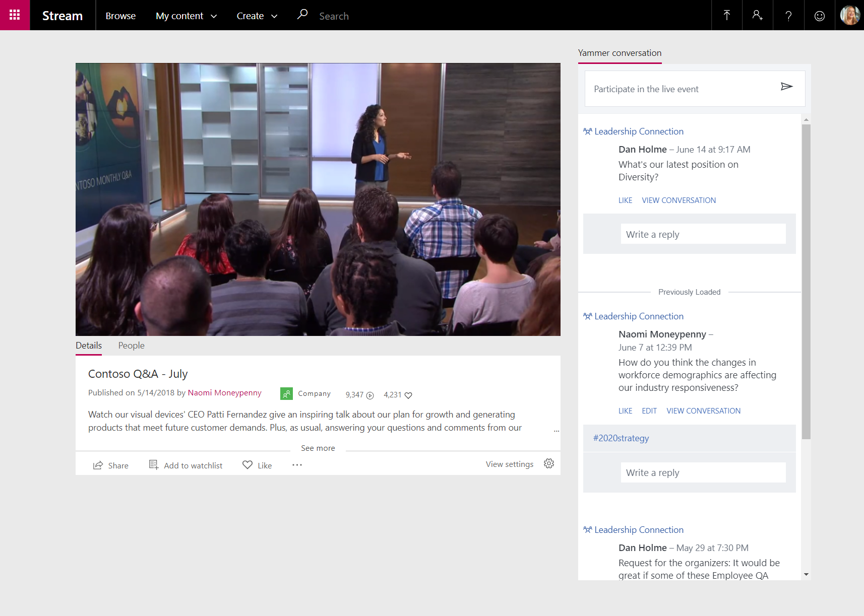View conversation on Dan Holme's diversity question
864x616 pixels.
pos(678,200)
